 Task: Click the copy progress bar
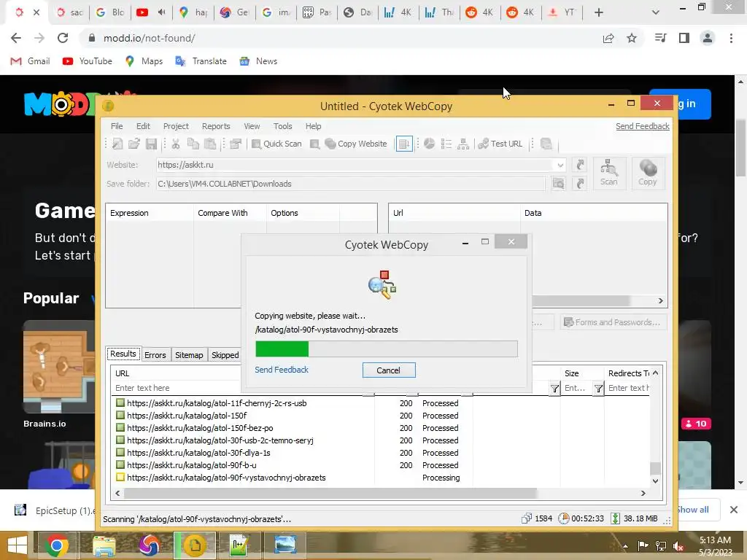[387, 349]
